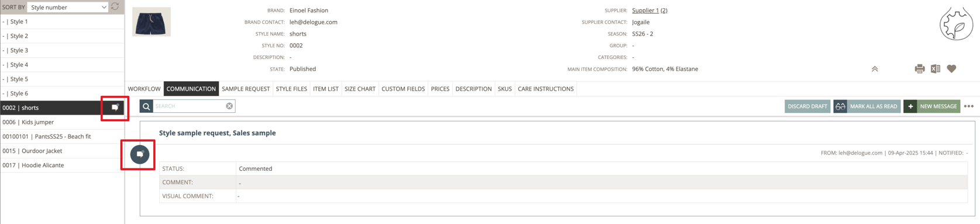Mark the style as favorite with the heart icon
The width and height of the screenshot is (980, 224).
952,69
